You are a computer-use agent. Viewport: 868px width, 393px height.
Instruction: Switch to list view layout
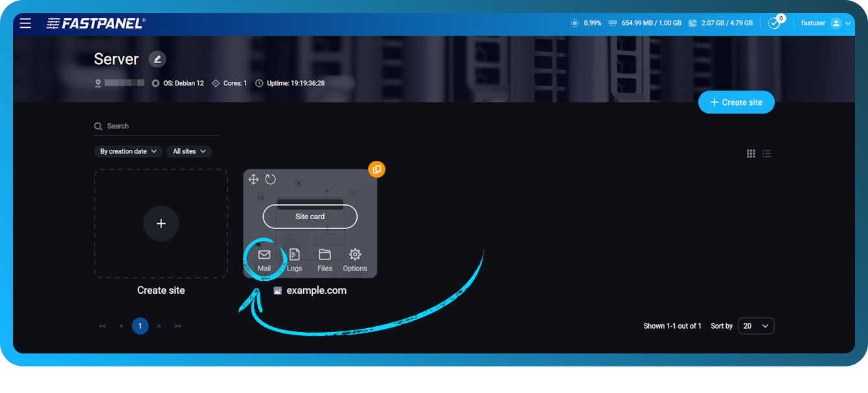[x=766, y=153]
